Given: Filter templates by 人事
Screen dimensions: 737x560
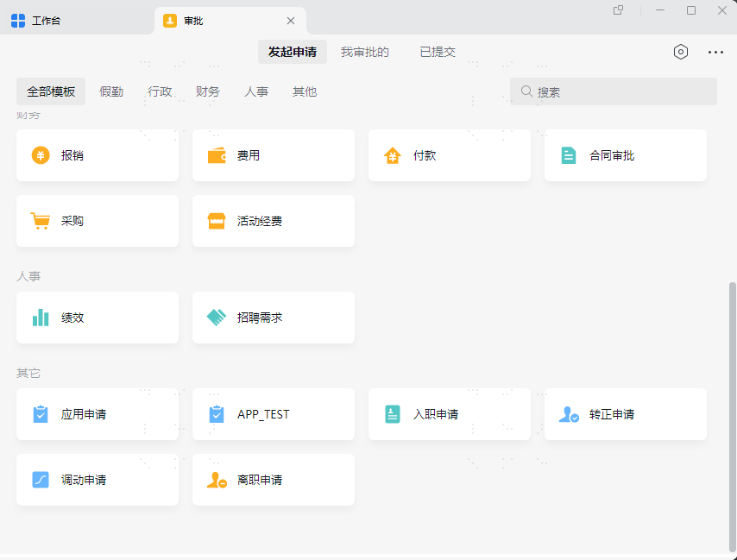Looking at the screenshot, I should 256,91.
